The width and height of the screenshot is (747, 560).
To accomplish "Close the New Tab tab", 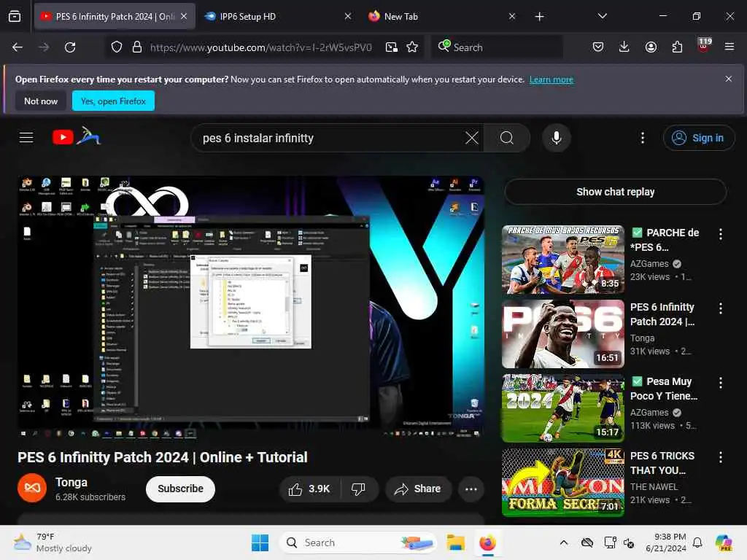I will pos(511,16).
